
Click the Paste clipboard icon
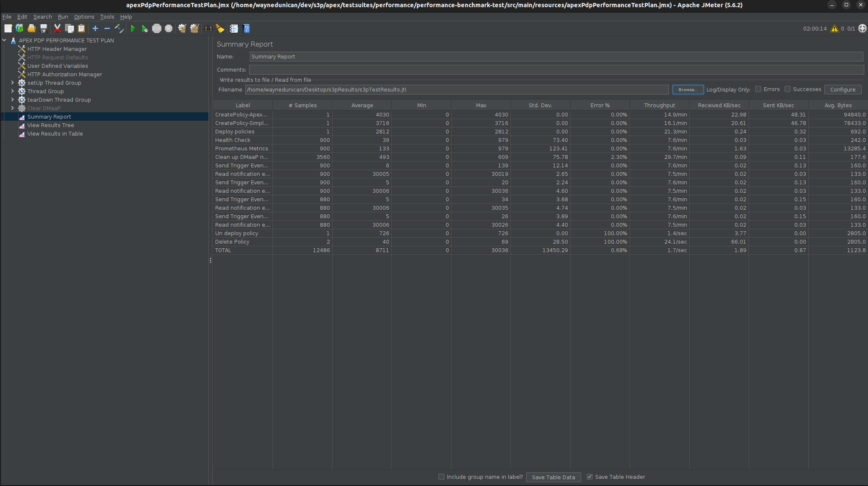(x=81, y=28)
